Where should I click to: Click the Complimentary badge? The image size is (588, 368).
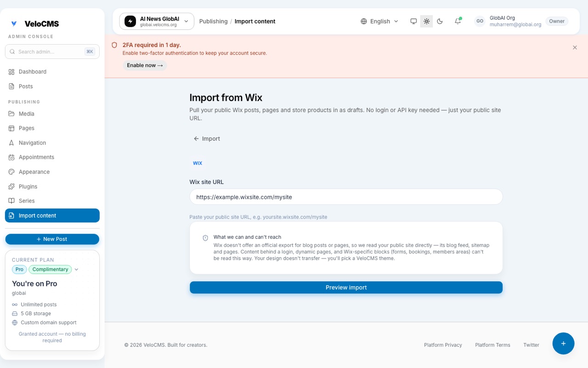(x=50, y=270)
